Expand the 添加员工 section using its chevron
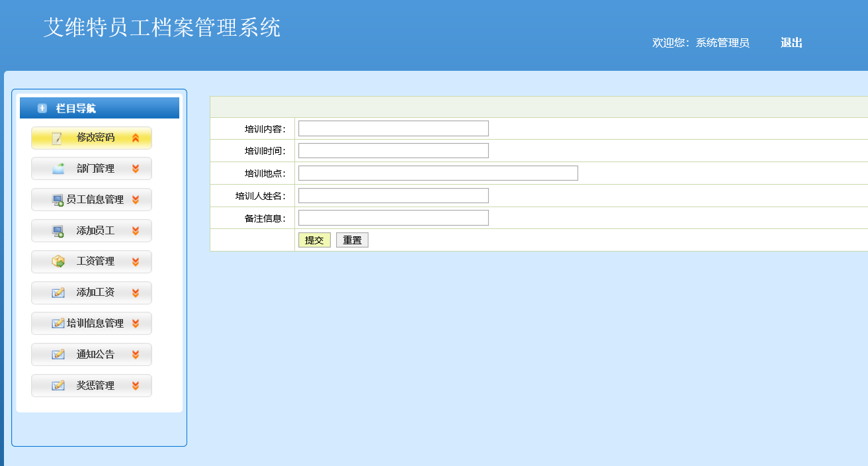Image resolution: width=868 pixels, height=466 pixels. click(136, 231)
